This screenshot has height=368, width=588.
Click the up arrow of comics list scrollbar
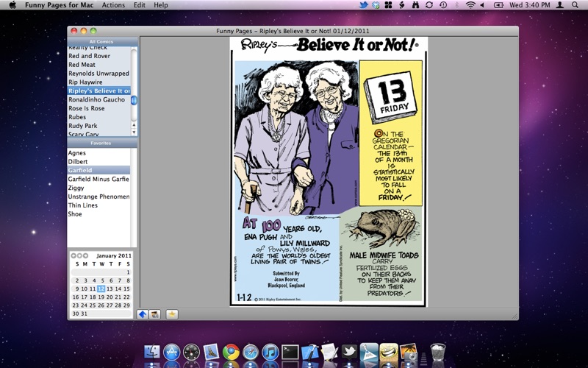134,124
